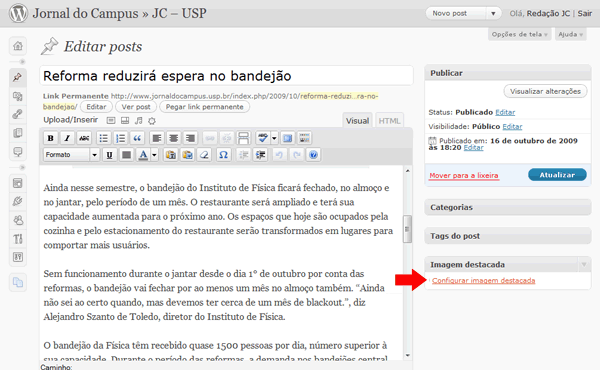
Task: Align text left
Action: click(157, 138)
